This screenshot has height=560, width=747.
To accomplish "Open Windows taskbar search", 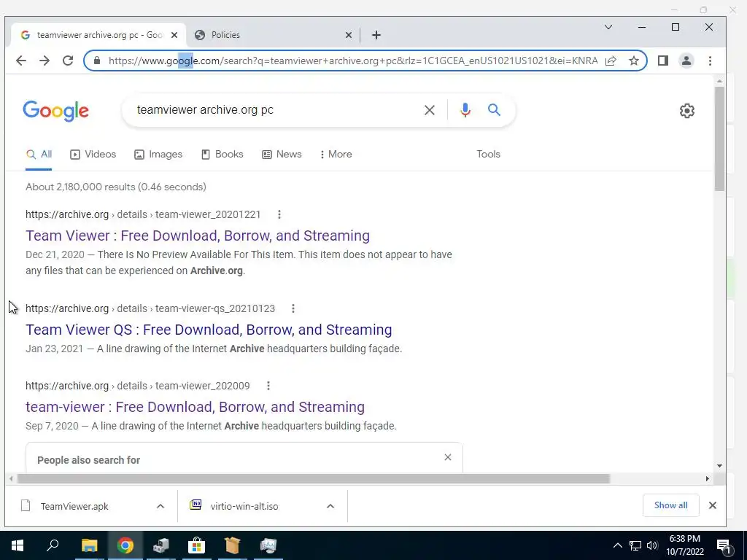I will tap(53, 545).
